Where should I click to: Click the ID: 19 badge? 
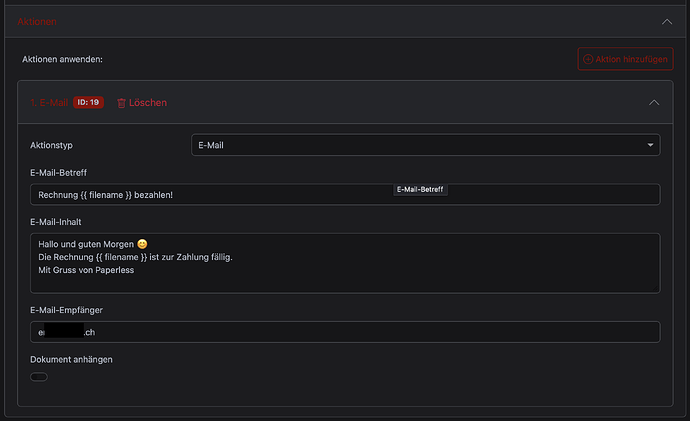click(x=88, y=103)
